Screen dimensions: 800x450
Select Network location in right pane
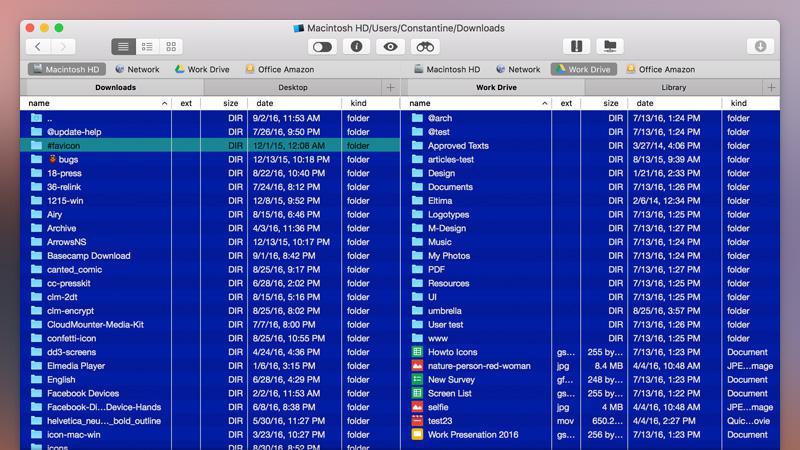(x=518, y=69)
